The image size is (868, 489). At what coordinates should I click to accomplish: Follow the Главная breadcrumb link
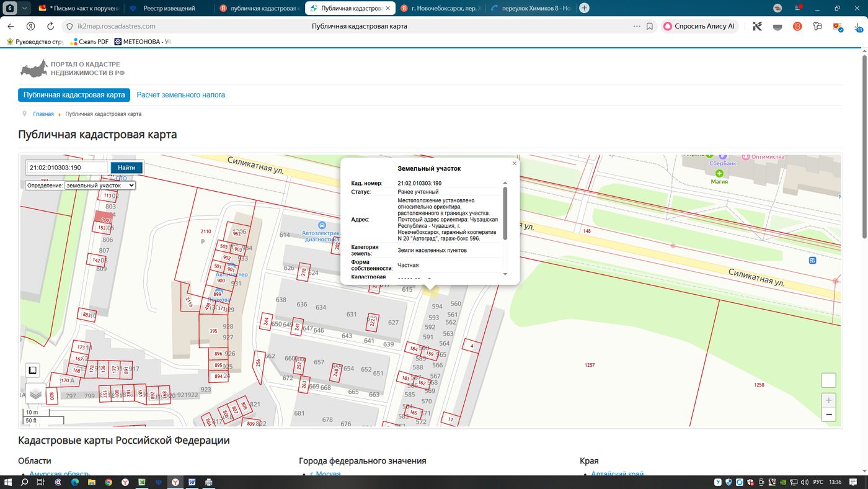(x=43, y=114)
